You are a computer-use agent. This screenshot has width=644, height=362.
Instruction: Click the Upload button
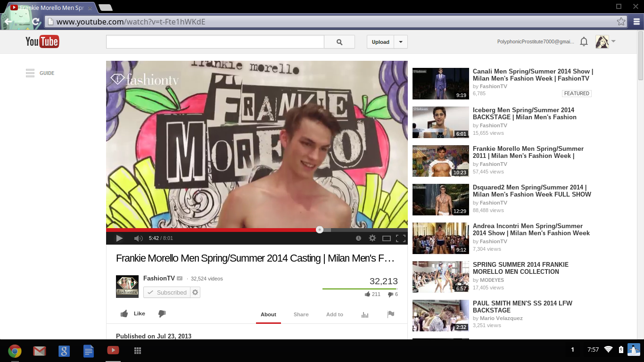380,42
